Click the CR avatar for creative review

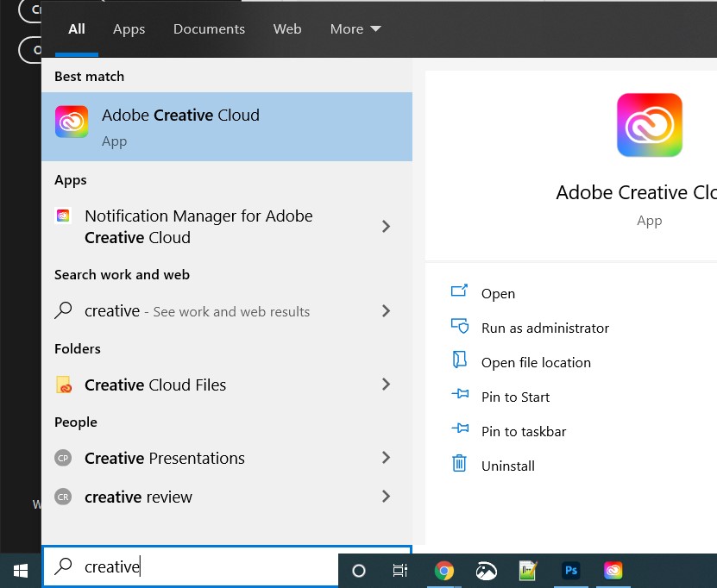pos(63,497)
